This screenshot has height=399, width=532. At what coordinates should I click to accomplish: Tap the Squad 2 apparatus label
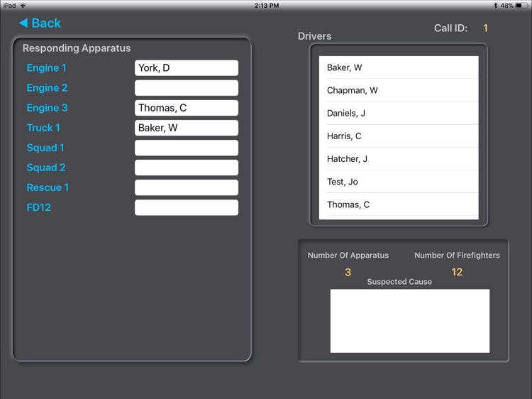pyautogui.click(x=46, y=168)
